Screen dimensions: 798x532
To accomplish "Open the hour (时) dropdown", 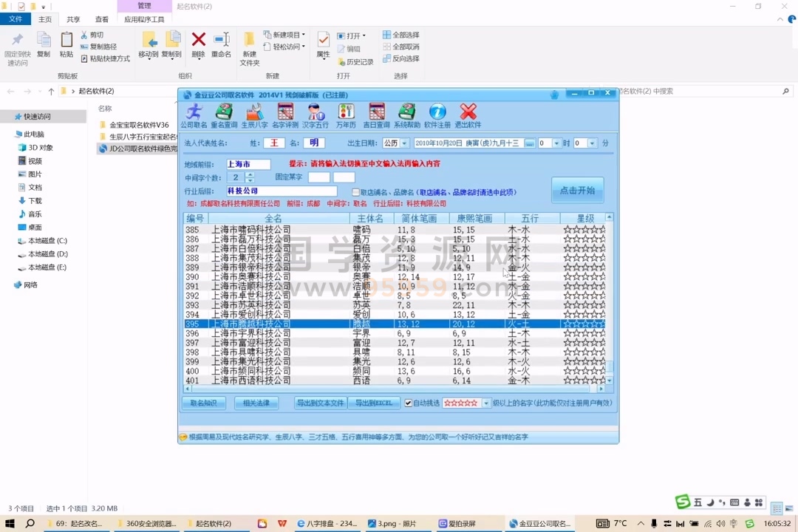I will pos(556,143).
